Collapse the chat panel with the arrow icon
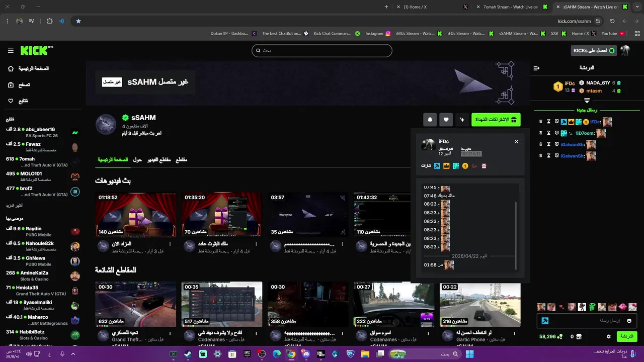Image resolution: width=644 pixels, height=362 pixels. 536,68
